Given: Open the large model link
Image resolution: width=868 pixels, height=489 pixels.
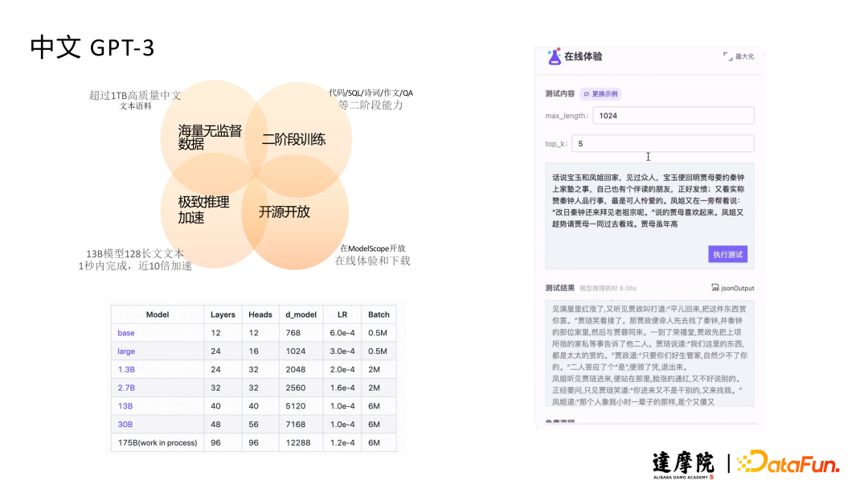Looking at the screenshot, I should pyautogui.click(x=126, y=351).
